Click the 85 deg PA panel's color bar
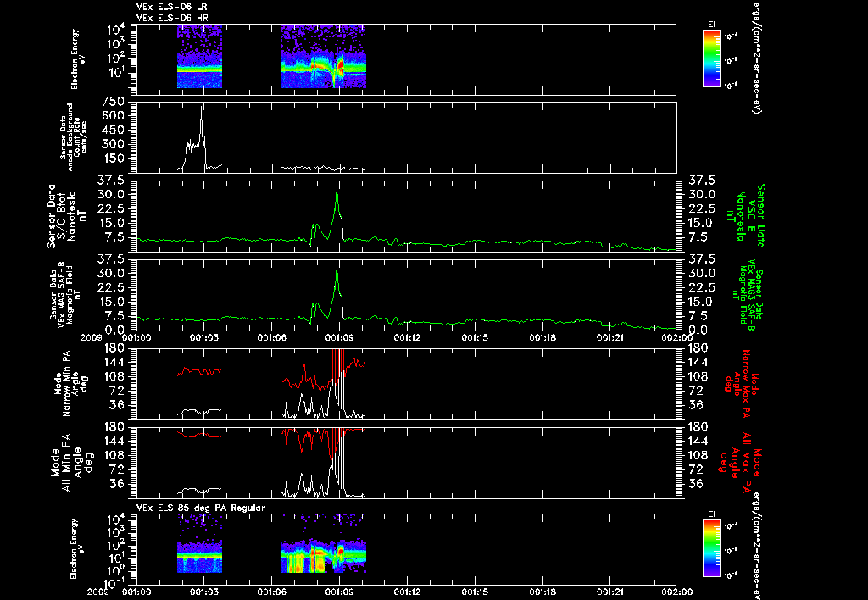The image size is (868, 600). 711,549
